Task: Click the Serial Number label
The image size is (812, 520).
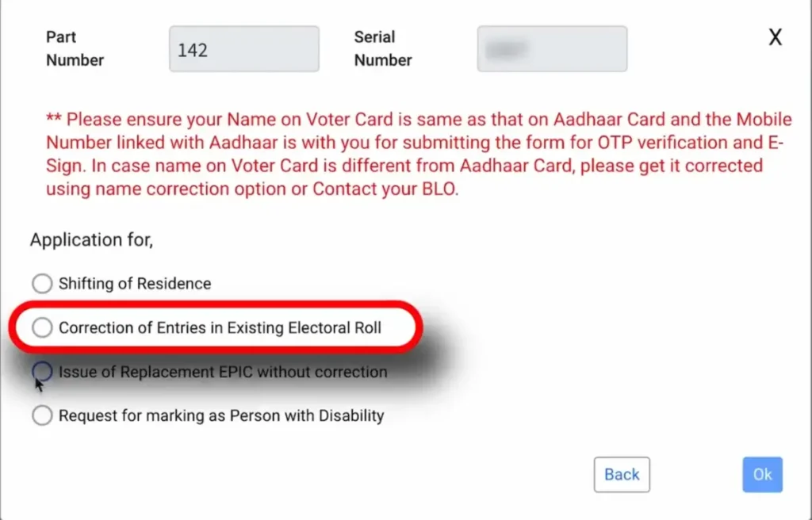Action: tap(383, 48)
